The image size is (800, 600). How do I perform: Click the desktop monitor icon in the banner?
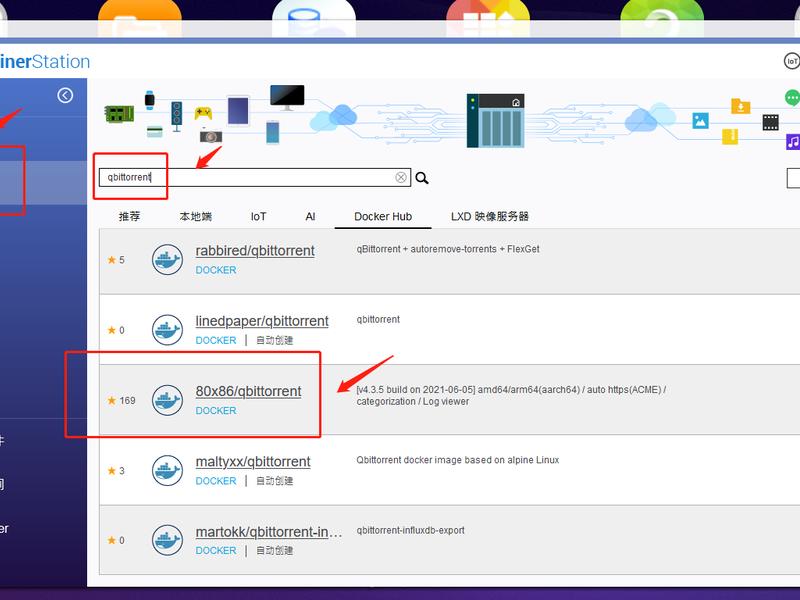pos(287,97)
